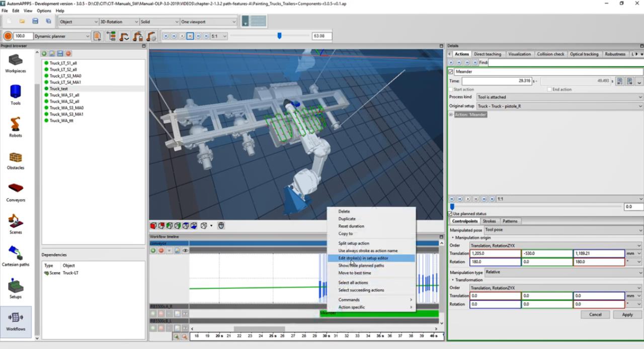This screenshot has height=349, width=644.
Task: Select Truck_WA_S1_all in the workflow list
Action: pos(64,95)
